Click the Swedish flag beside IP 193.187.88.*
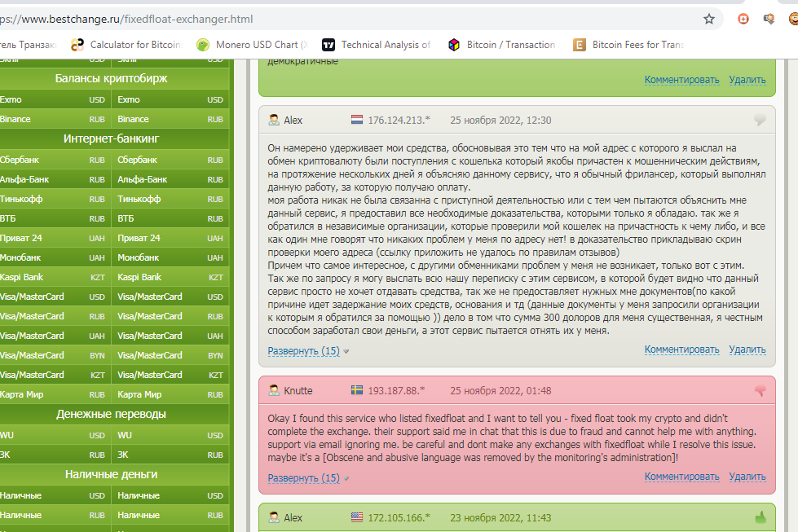 (x=357, y=390)
